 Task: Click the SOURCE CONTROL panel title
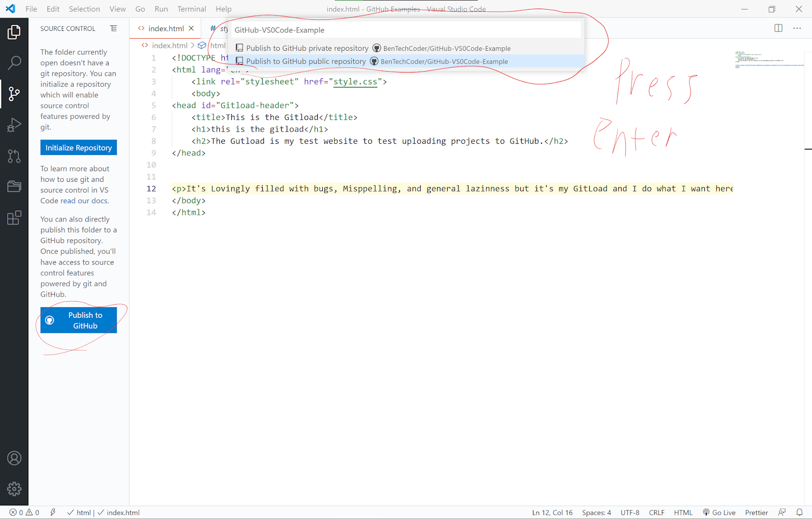tap(68, 28)
